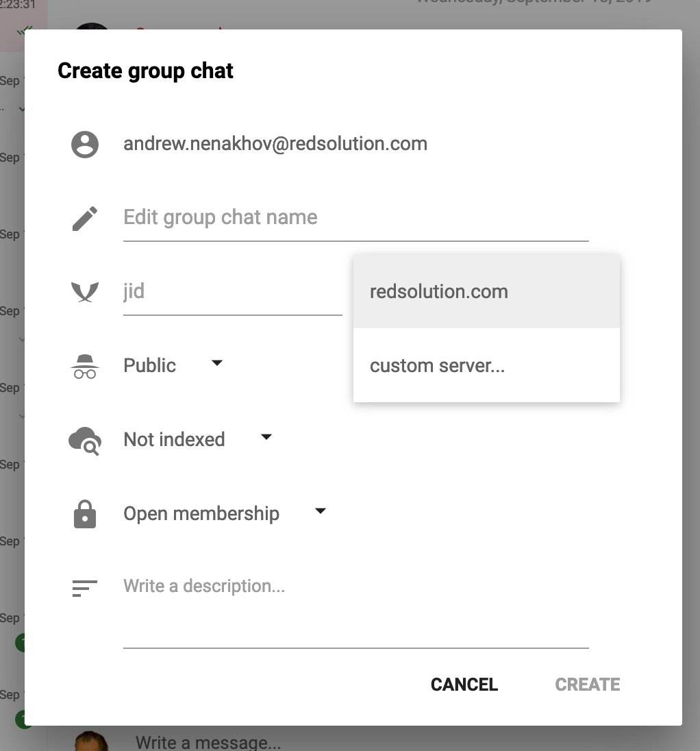Click the padlock membership icon
This screenshot has width=700, height=751.
tap(85, 514)
